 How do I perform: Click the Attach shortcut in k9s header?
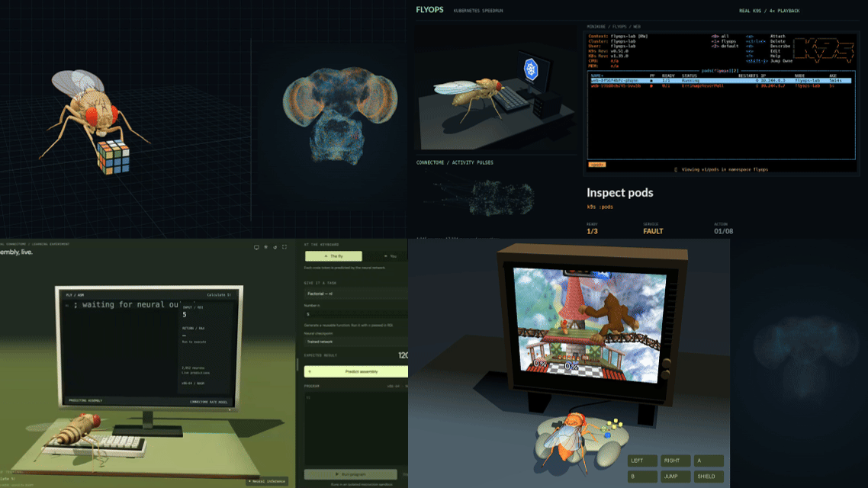[777, 36]
